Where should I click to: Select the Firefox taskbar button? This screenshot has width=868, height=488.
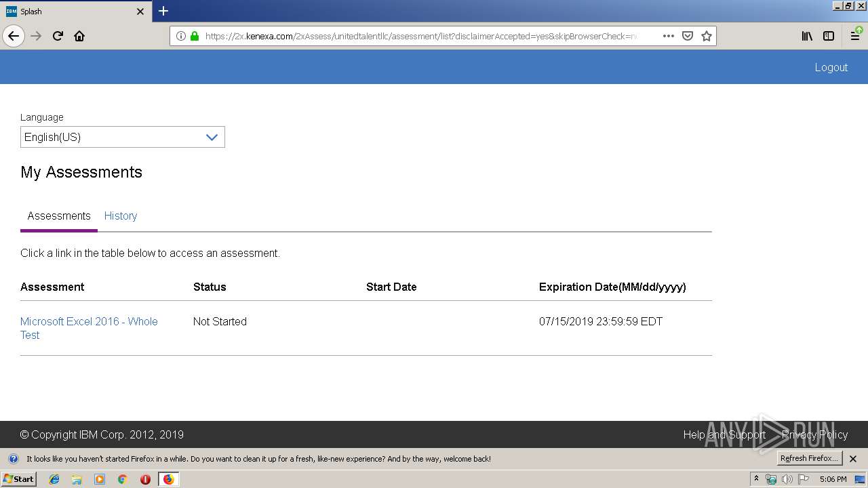(168, 479)
